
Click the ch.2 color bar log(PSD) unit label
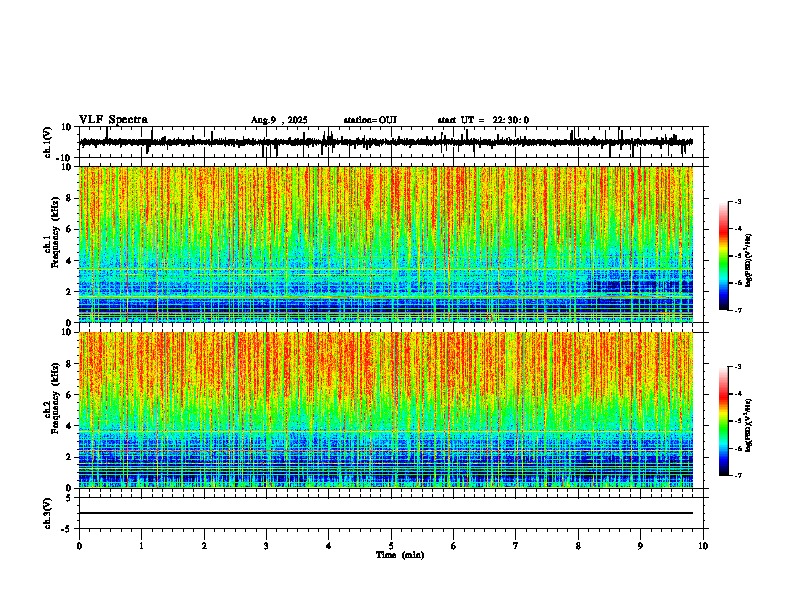pyautogui.click(x=749, y=425)
